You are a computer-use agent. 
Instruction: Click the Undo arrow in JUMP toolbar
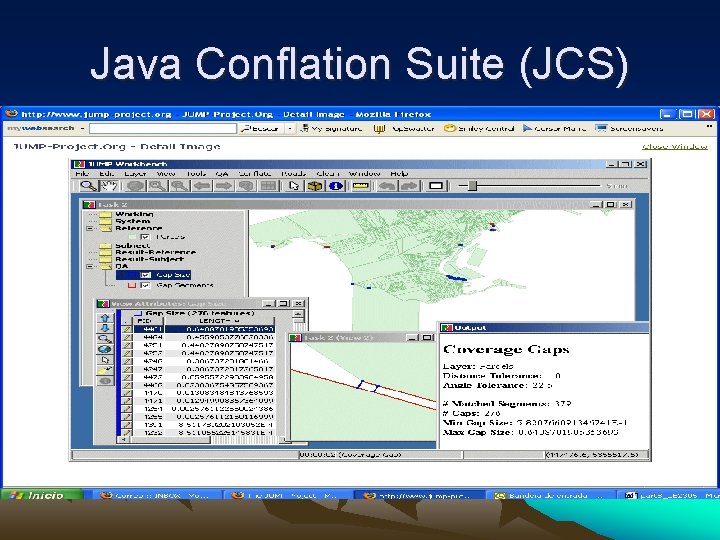point(387,186)
